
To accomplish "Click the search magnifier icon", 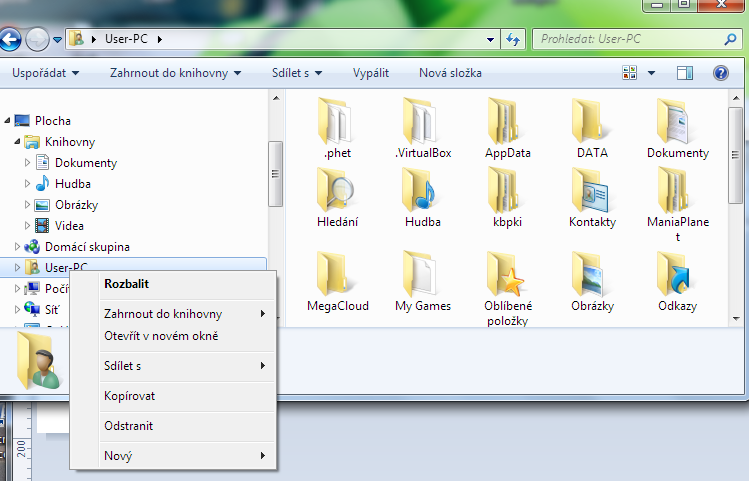I will tap(730, 39).
